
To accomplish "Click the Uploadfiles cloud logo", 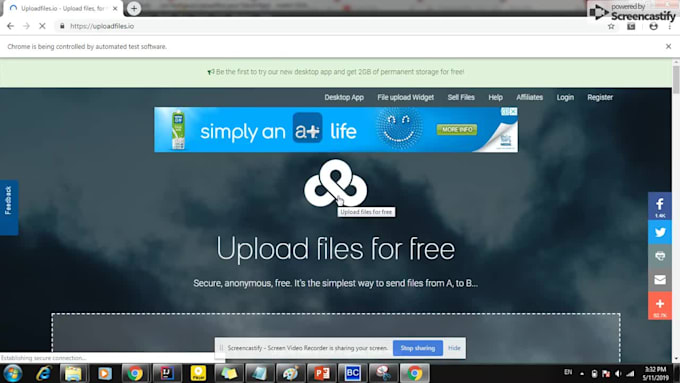I will 335,183.
